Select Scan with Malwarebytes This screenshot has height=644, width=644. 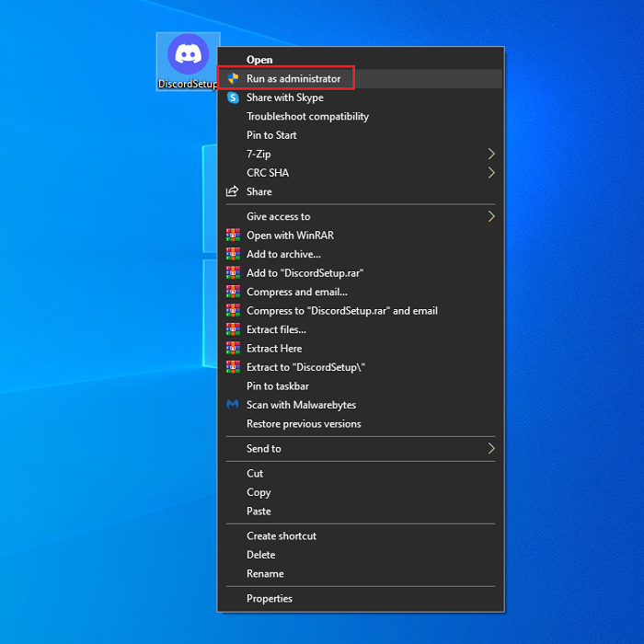click(x=361, y=405)
